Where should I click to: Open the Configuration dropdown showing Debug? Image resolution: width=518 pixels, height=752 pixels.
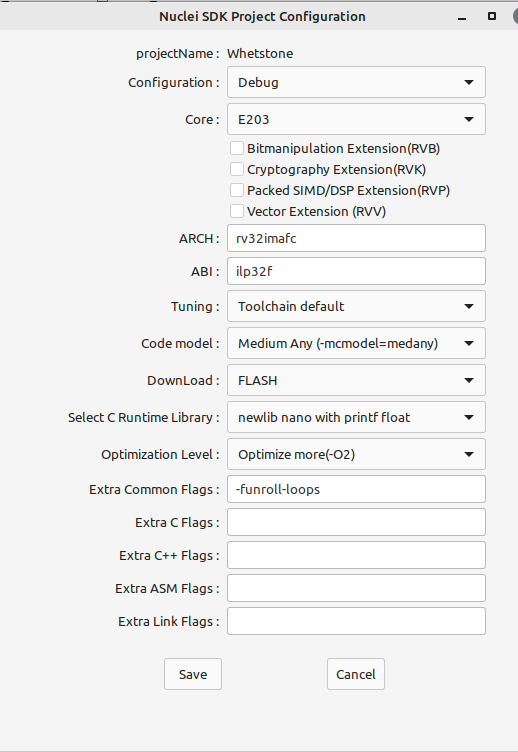click(x=356, y=82)
